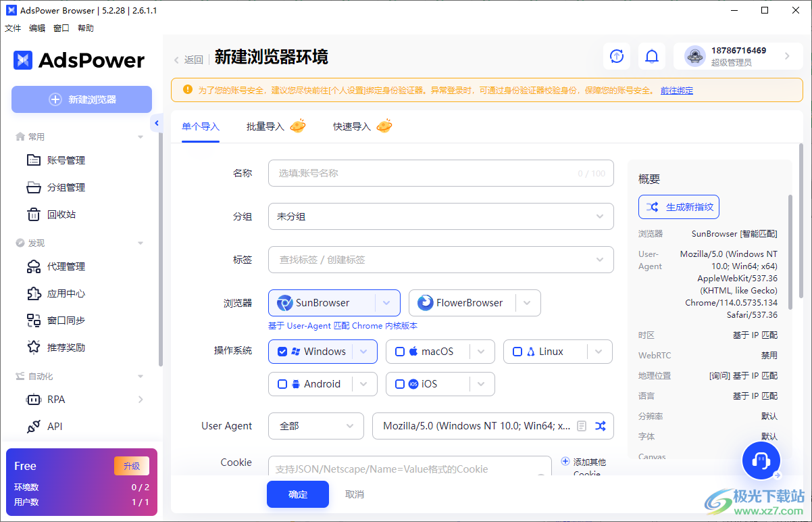Open the 帮助 menu
Viewport: 812px width, 522px height.
point(85,28)
